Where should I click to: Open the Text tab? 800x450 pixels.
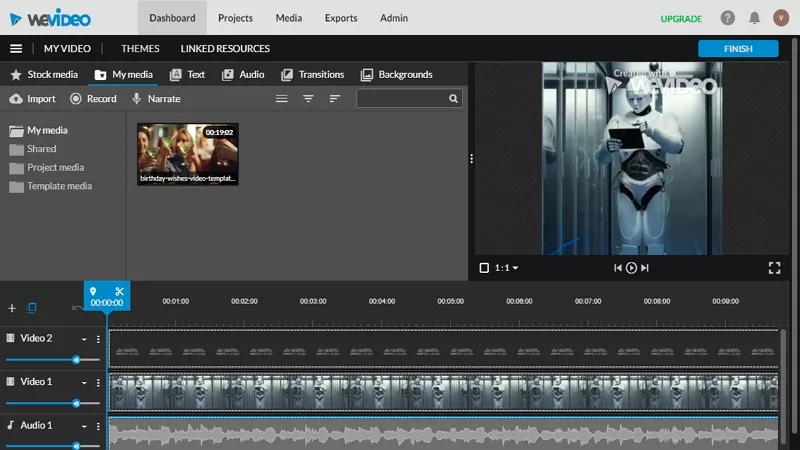(187, 74)
